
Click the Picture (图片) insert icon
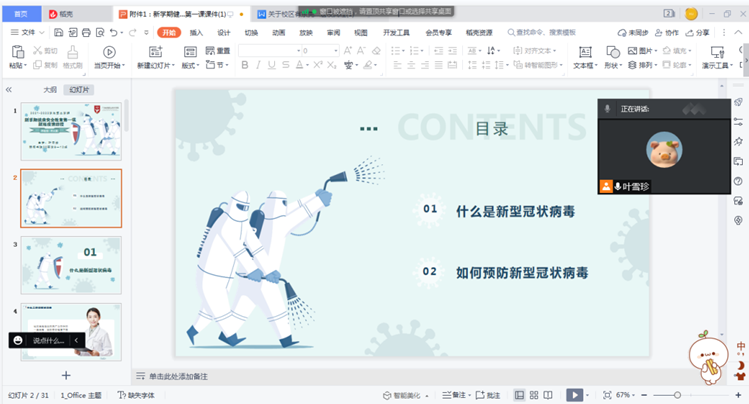point(642,51)
